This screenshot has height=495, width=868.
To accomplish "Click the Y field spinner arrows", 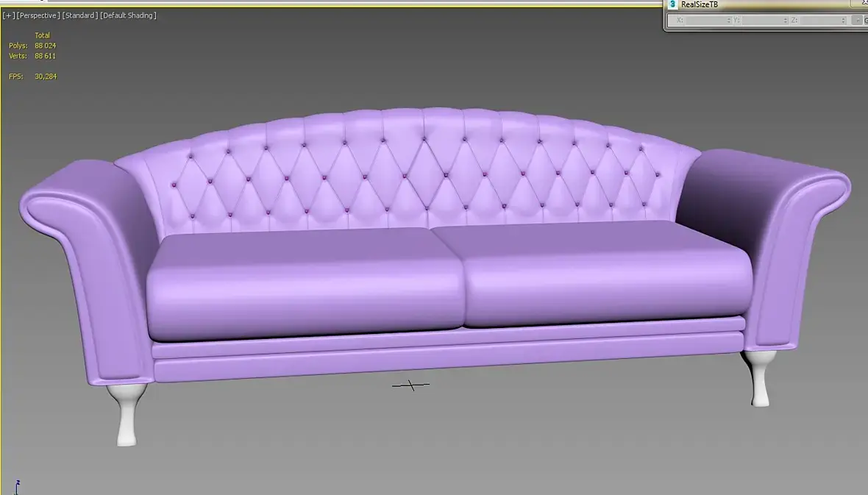I will [785, 20].
